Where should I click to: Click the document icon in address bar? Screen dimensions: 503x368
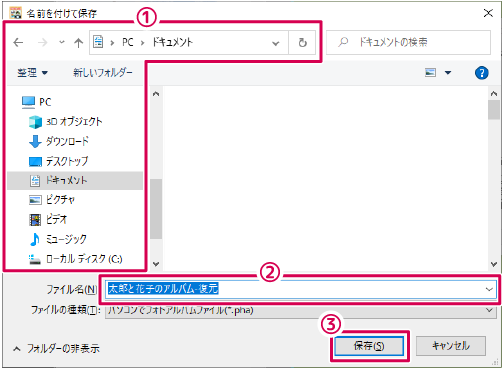point(98,42)
